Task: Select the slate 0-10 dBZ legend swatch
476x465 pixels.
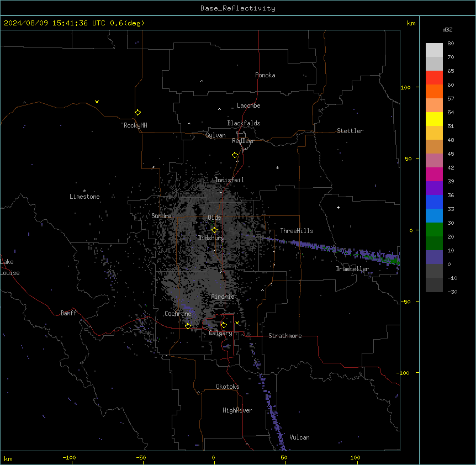Action: [x=434, y=257]
